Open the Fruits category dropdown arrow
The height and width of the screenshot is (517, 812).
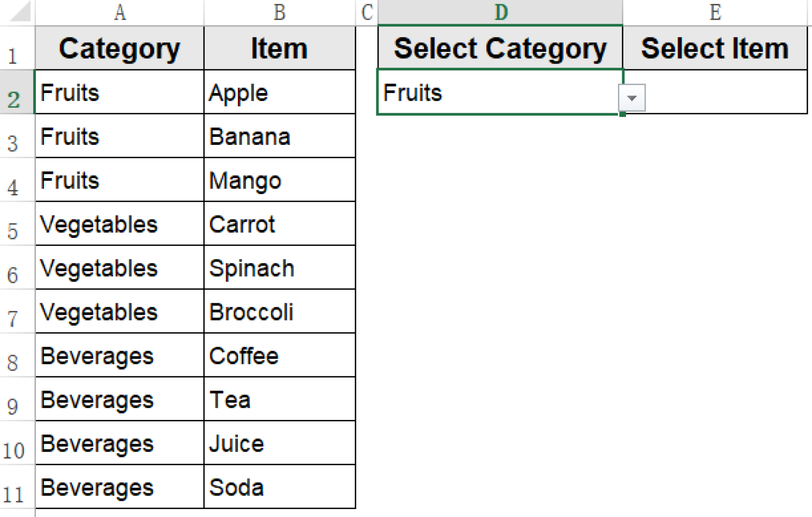[632, 97]
